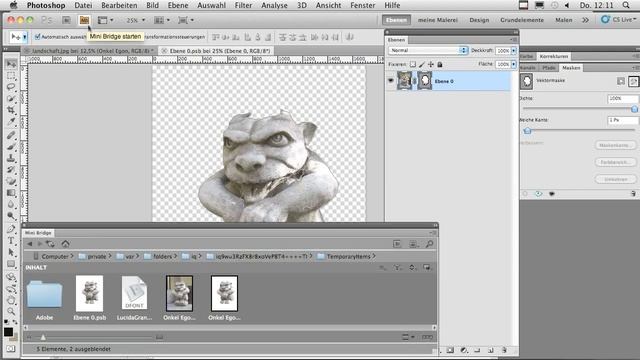Select the Zoom magnifier tool

pyautogui.click(x=11, y=312)
